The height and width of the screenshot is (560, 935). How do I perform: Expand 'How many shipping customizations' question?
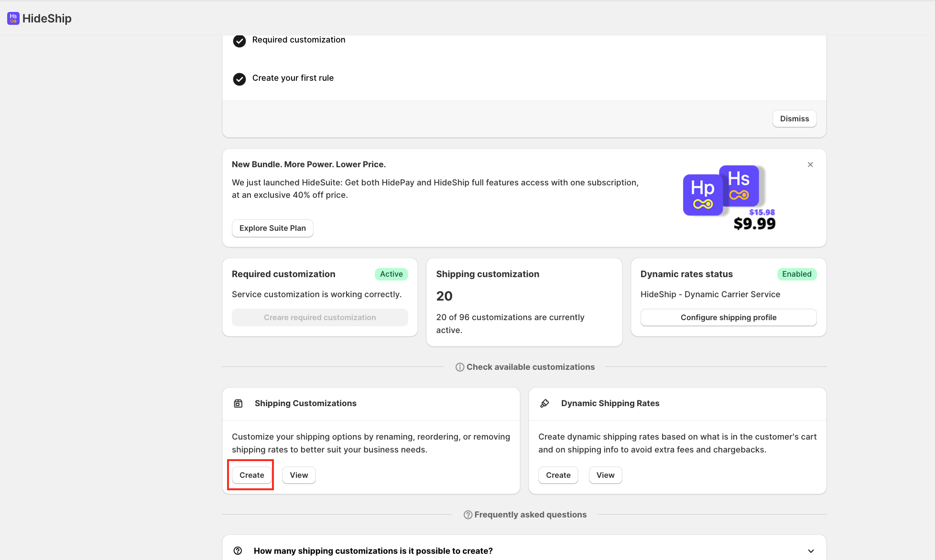point(373,551)
